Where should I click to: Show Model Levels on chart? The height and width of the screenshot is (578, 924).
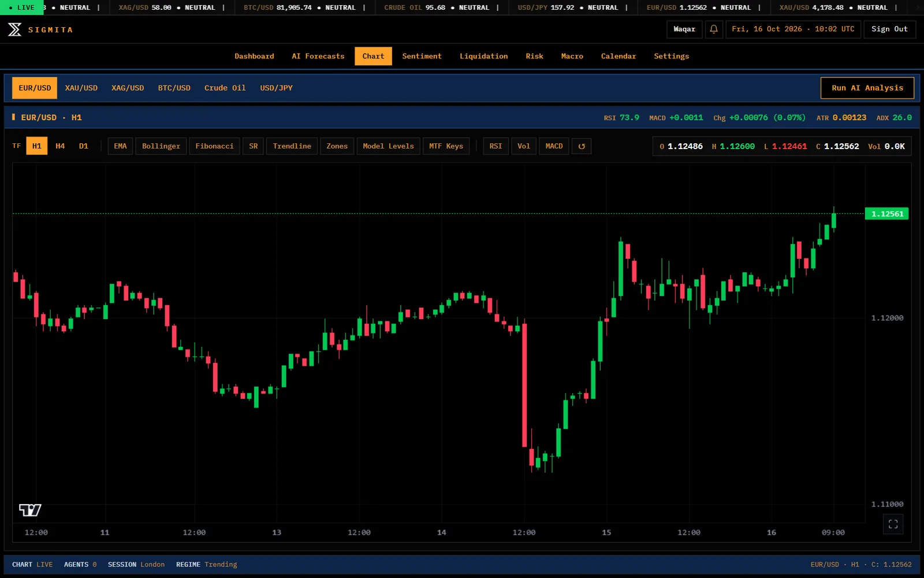(x=388, y=146)
